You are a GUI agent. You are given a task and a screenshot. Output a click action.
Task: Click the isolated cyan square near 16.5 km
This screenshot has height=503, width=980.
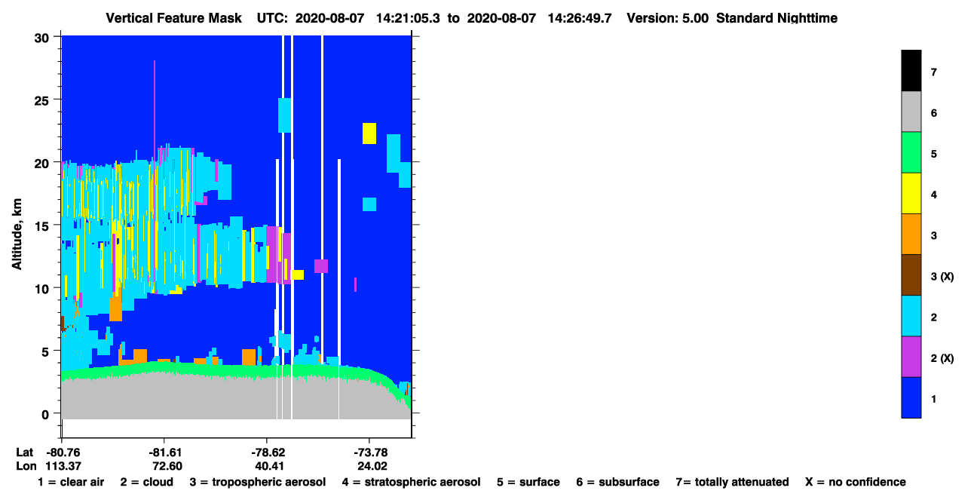coord(369,204)
